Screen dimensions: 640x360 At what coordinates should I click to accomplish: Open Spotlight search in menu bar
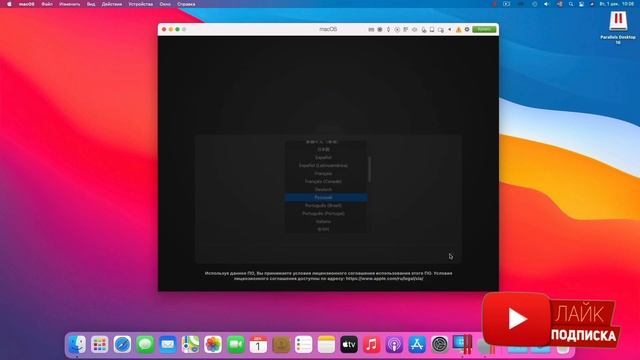point(571,4)
